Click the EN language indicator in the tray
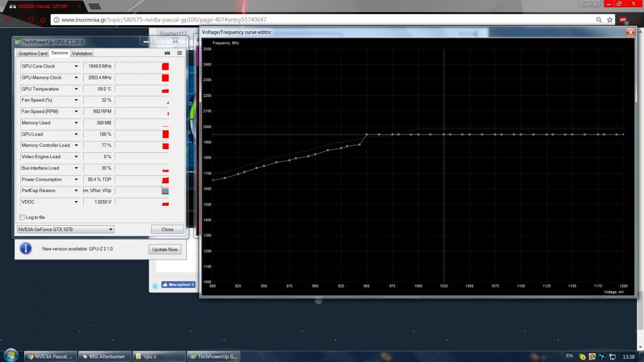The height and width of the screenshot is (362, 644). 569,356
